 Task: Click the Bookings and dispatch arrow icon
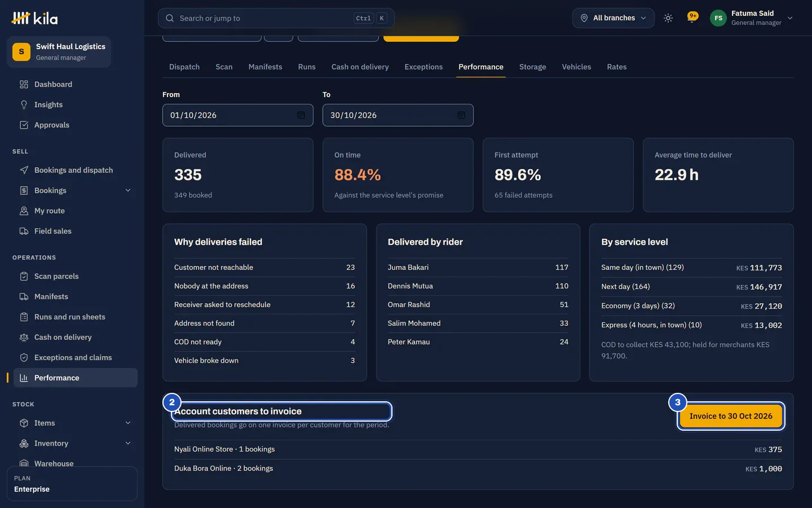click(24, 170)
